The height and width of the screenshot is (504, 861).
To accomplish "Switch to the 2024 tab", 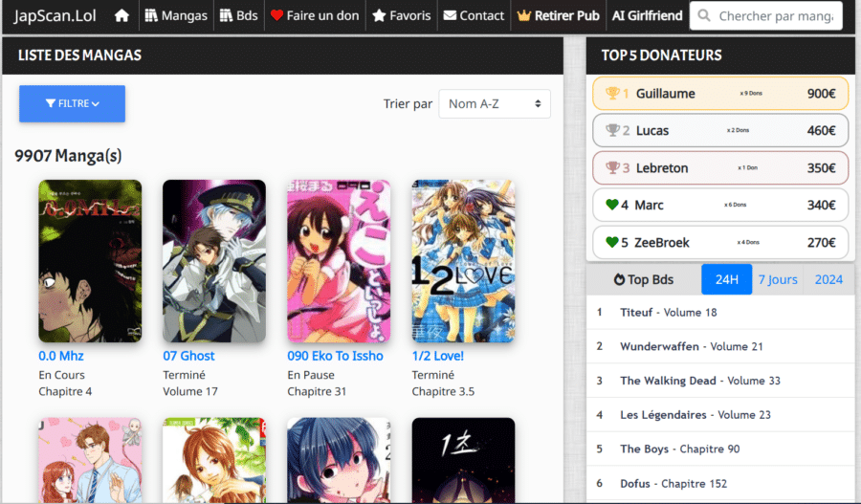I will [828, 279].
